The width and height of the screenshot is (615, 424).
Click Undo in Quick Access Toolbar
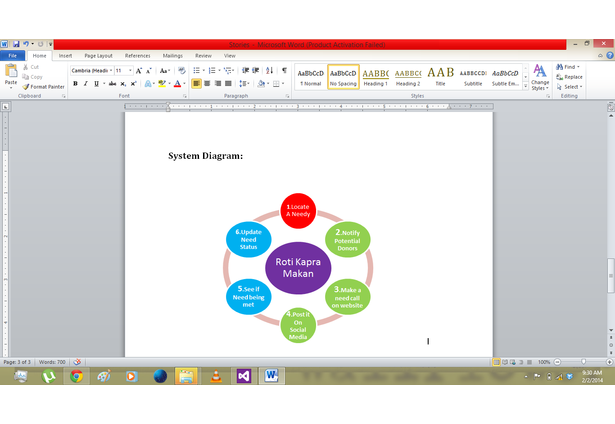tap(26, 44)
